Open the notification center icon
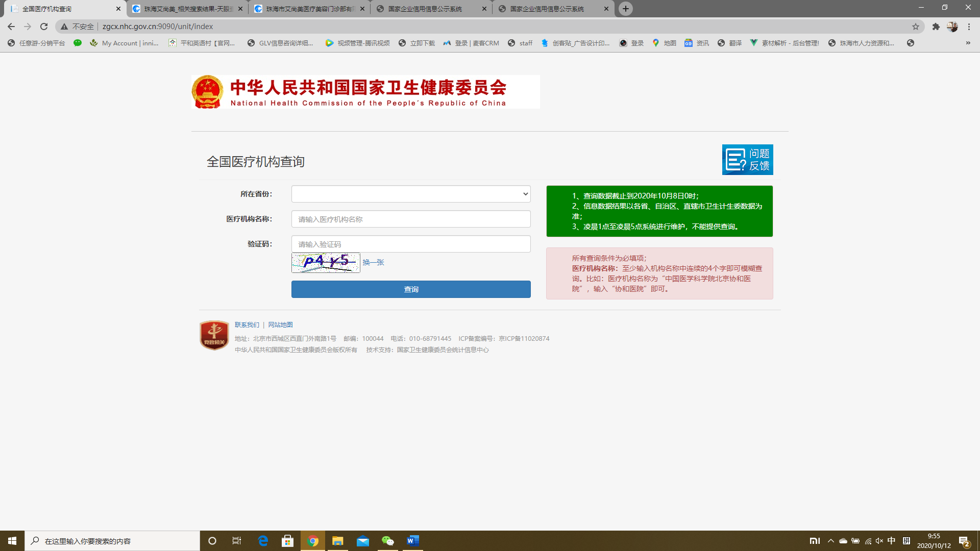980x551 pixels. pos(964,541)
